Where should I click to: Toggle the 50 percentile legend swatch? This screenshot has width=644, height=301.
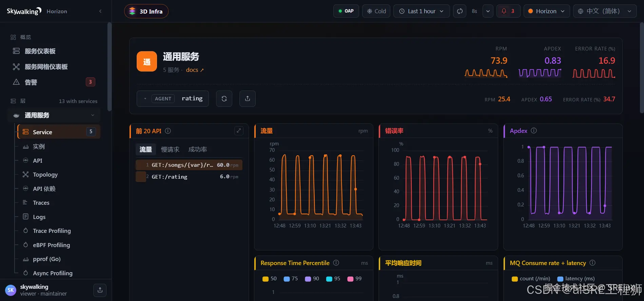point(266,279)
